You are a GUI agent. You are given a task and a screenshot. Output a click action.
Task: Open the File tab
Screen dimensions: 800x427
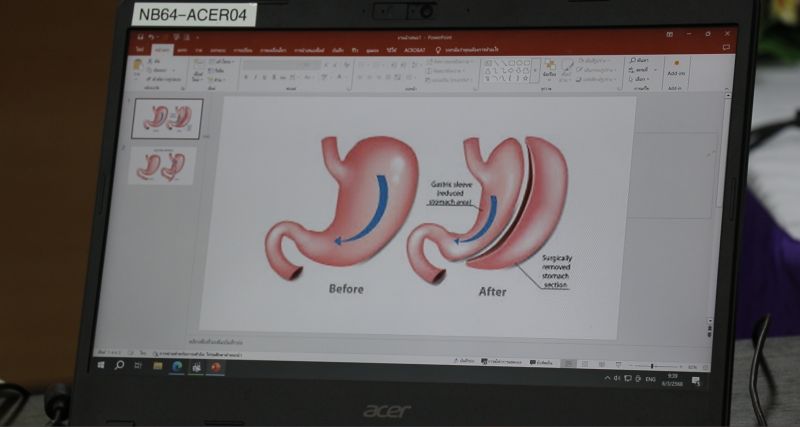[140, 49]
